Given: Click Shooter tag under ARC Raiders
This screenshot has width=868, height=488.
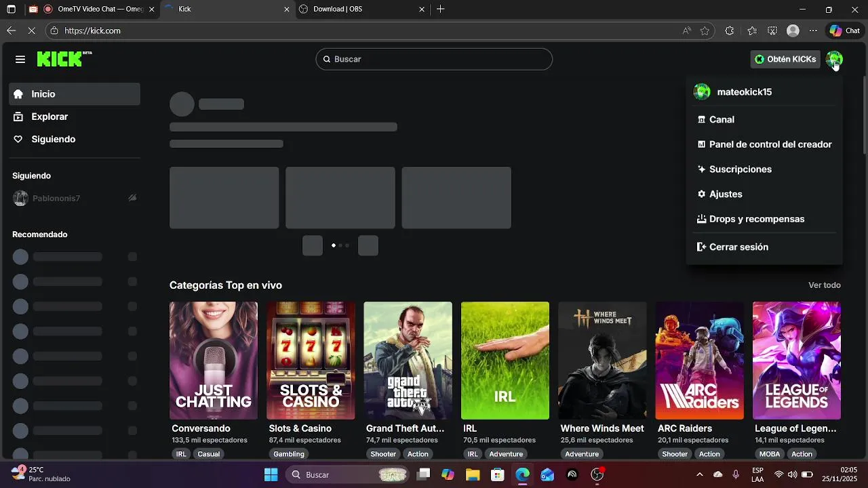Looking at the screenshot, I should pyautogui.click(x=675, y=454).
